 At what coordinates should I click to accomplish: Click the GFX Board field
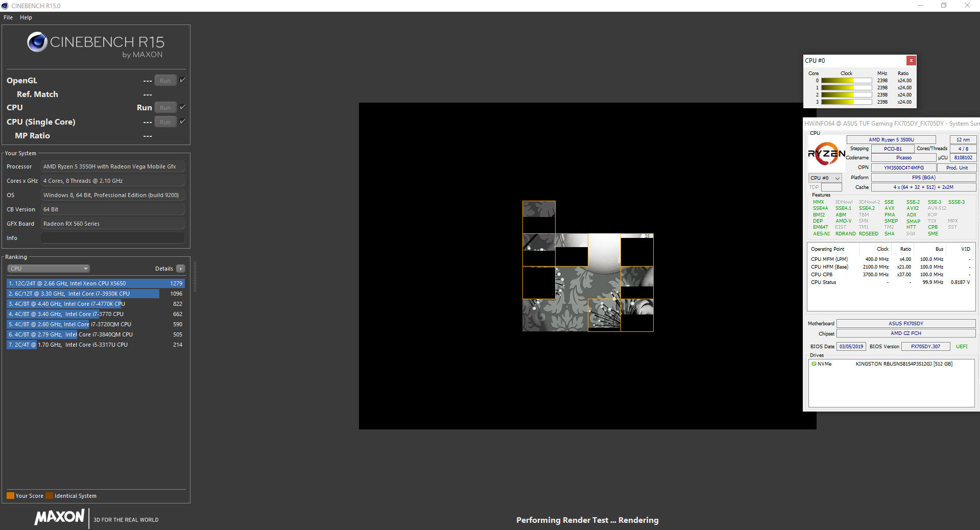tap(112, 224)
